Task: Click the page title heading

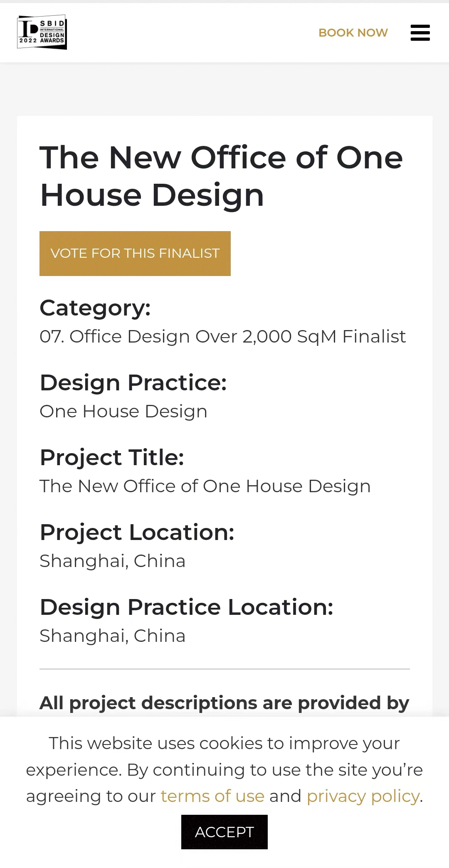Action: [221, 175]
